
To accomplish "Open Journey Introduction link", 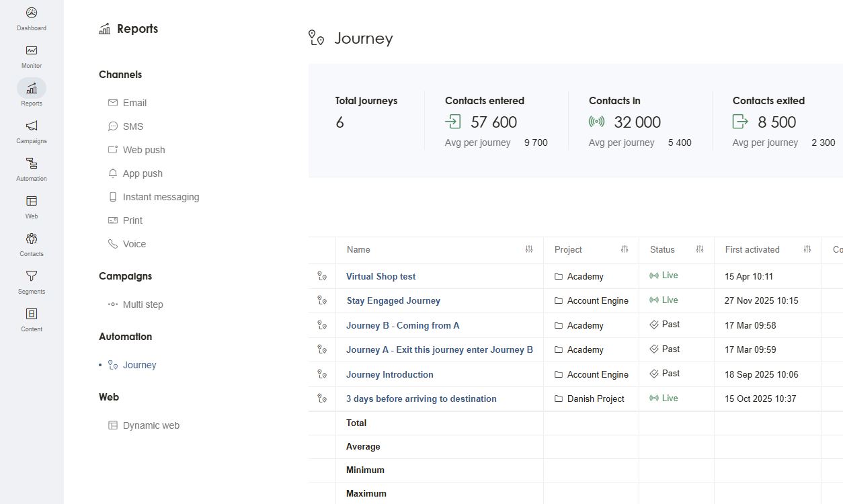I will click(390, 374).
